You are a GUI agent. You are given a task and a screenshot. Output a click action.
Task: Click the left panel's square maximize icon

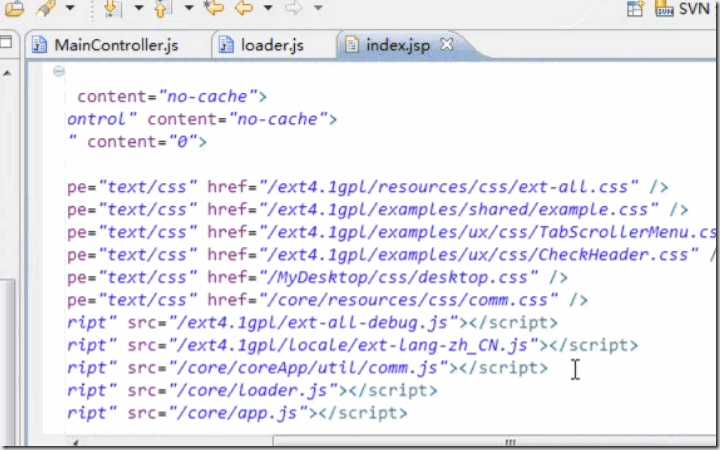(x=6, y=42)
